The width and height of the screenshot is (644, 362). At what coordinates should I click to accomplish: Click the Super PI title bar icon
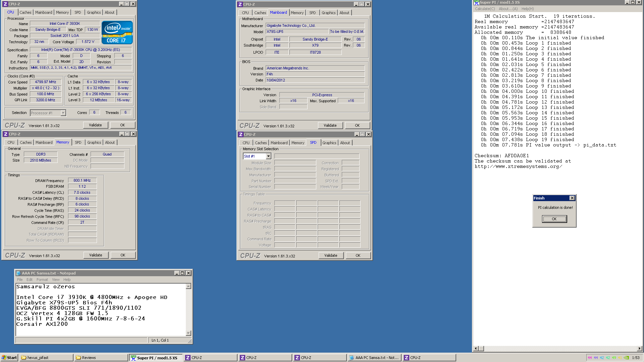(x=476, y=2)
